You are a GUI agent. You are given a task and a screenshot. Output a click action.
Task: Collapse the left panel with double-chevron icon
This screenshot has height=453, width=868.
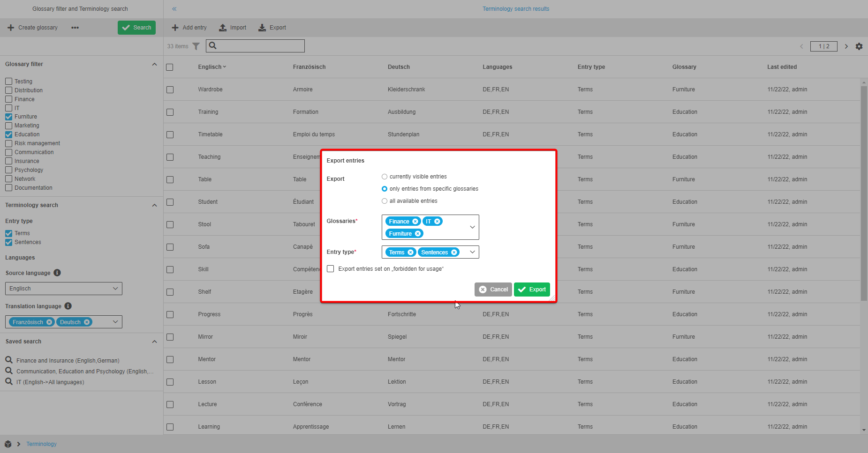coord(174,9)
